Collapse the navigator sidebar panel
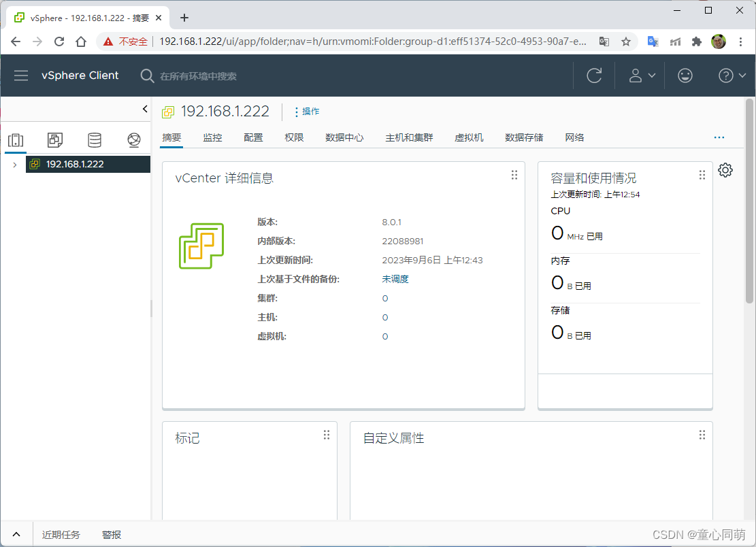Viewport: 756px width, 547px height. tap(145, 109)
